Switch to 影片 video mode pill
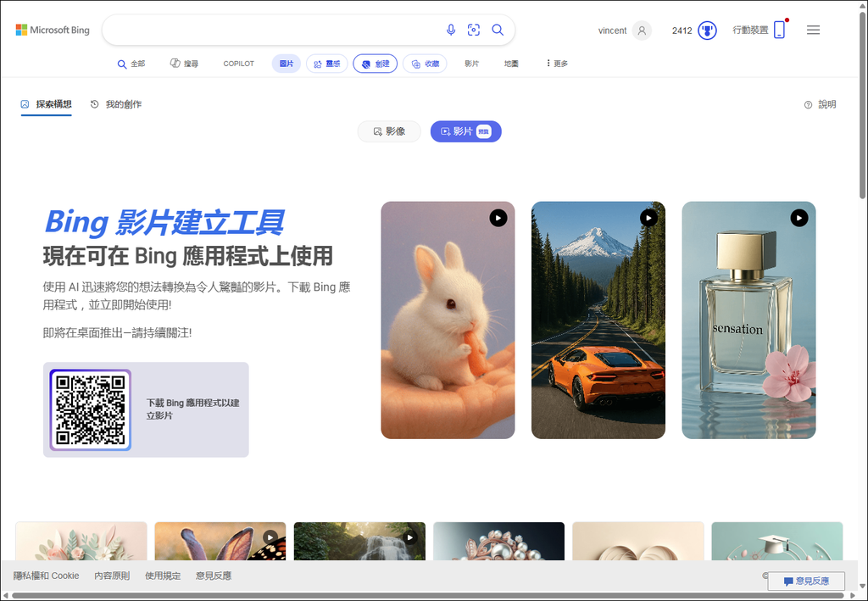Viewport: 868px width, 601px height. (x=466, y=131)
